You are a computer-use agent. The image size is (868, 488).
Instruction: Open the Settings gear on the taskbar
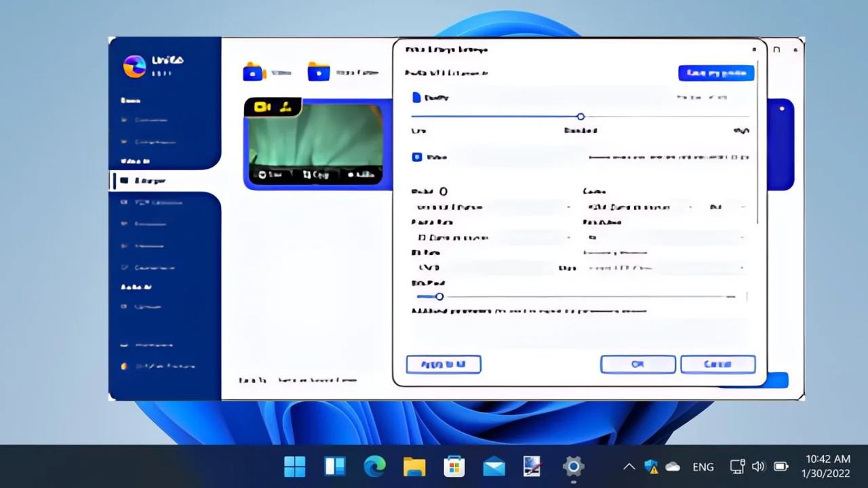pos(574,466)
